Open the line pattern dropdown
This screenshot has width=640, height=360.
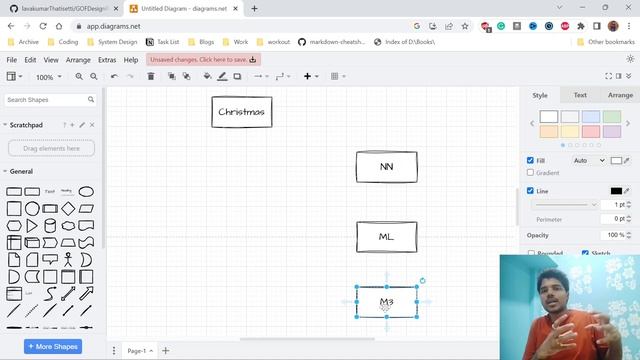(566, 204)
